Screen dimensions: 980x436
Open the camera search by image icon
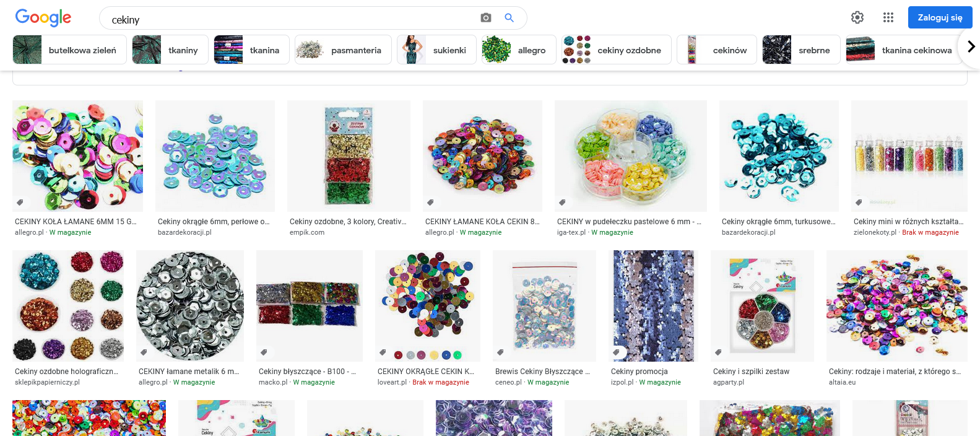(x=486, y=18)
